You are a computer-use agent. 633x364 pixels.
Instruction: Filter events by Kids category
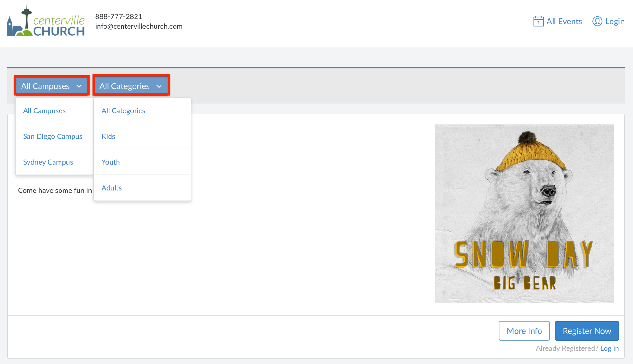(108, 136)
